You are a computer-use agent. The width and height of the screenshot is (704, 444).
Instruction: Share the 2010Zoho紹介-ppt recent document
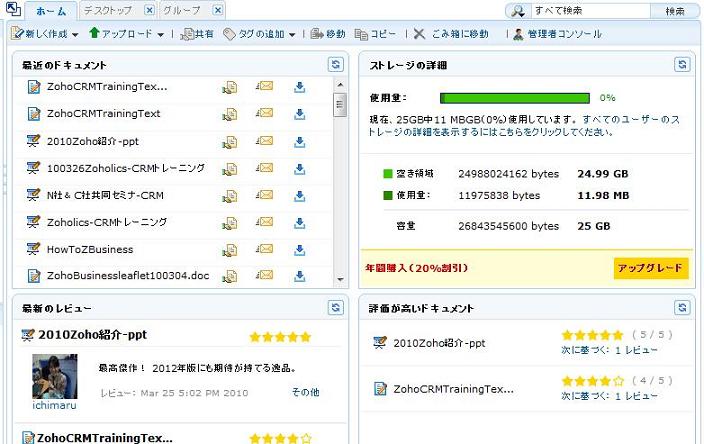pyautogui.click(x=229, y=142)
